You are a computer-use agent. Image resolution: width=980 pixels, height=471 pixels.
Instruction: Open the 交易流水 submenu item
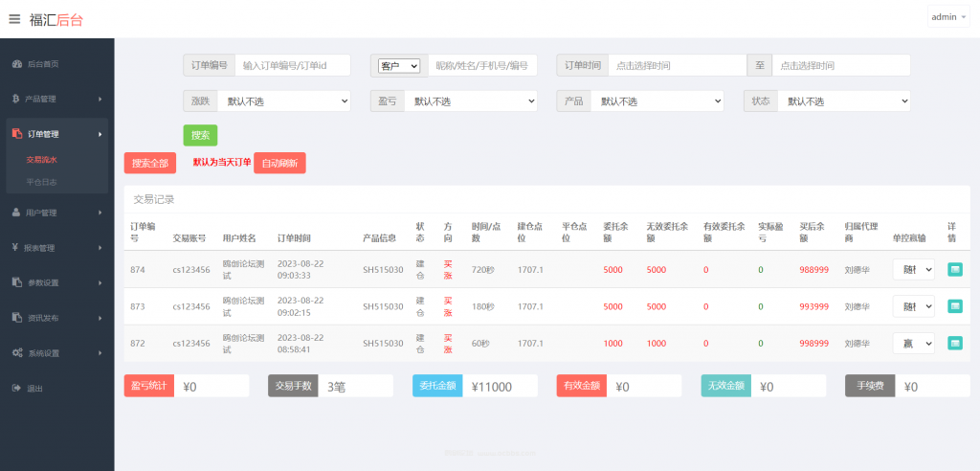[x=42, y=160]
